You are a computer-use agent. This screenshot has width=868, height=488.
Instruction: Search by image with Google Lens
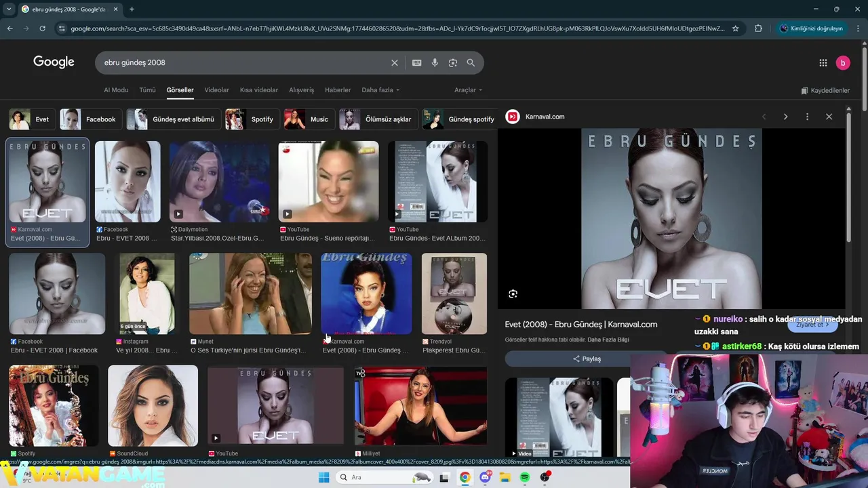click(453, 62)
